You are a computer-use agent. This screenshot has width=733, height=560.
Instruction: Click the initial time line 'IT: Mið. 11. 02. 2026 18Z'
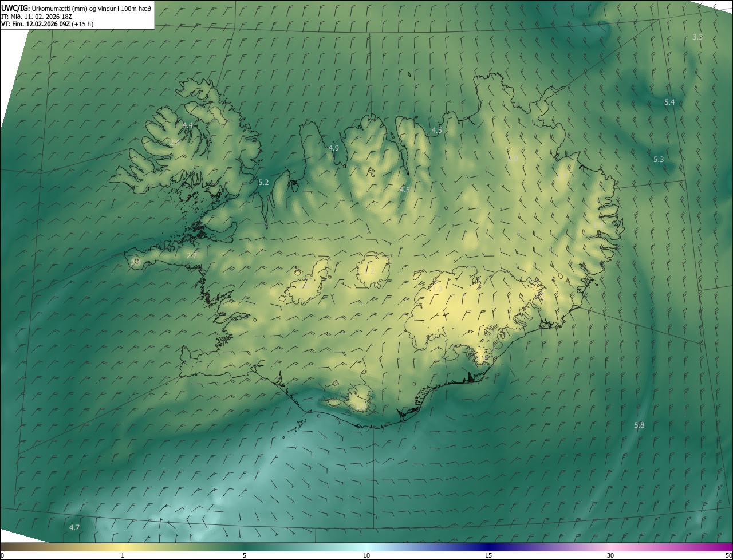point(37,16)
